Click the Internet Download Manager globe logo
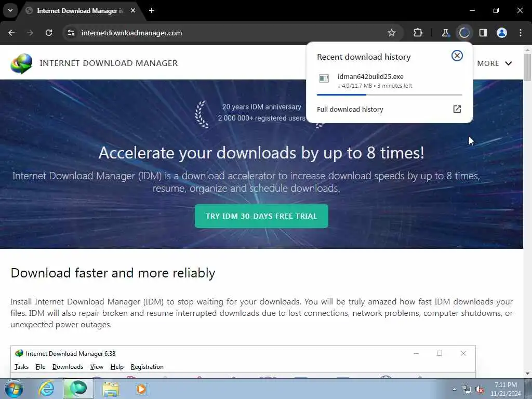This screenshot has width=532, height=399. pos(21,63)
